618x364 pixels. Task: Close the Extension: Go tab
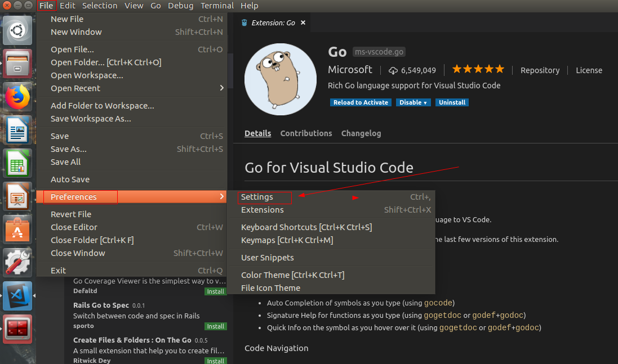303,23
